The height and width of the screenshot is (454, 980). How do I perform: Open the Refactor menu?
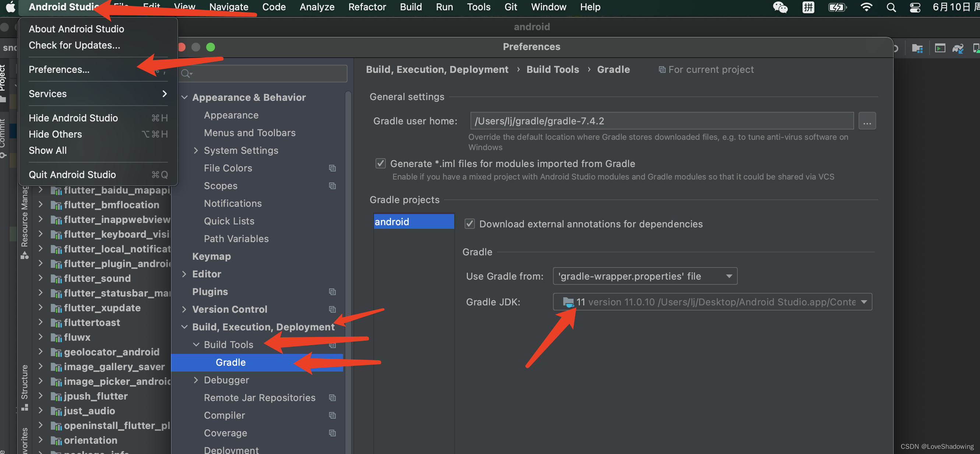point(367,7)
